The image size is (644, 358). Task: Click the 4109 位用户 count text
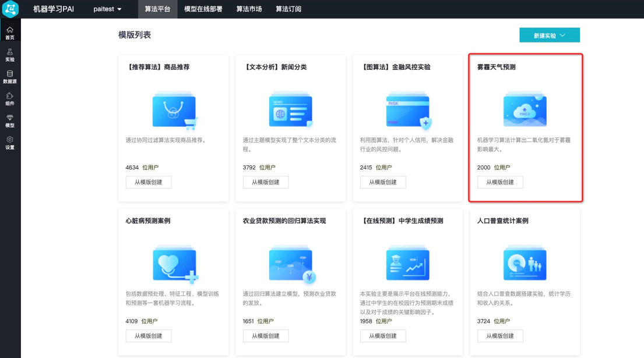(x=142, y=321)
